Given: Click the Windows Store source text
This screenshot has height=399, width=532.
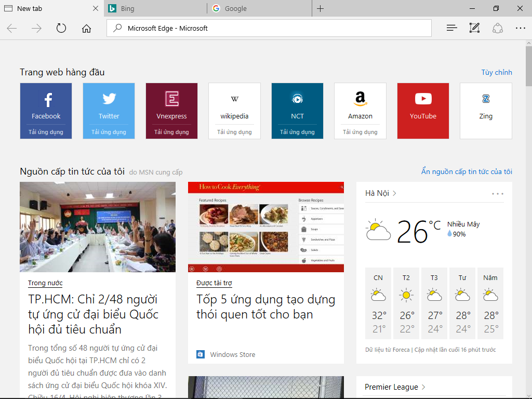Looking at the screenshot, I should pos(233,354).
